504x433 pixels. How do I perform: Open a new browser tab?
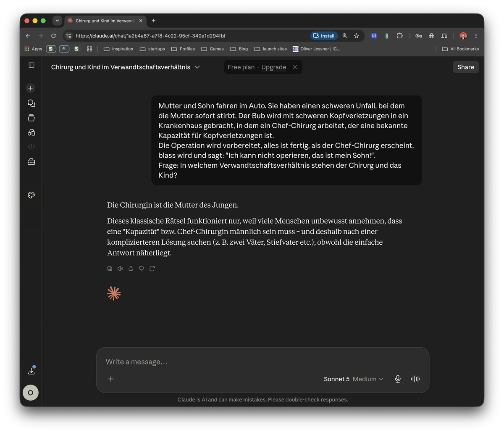tap(154, 21)
